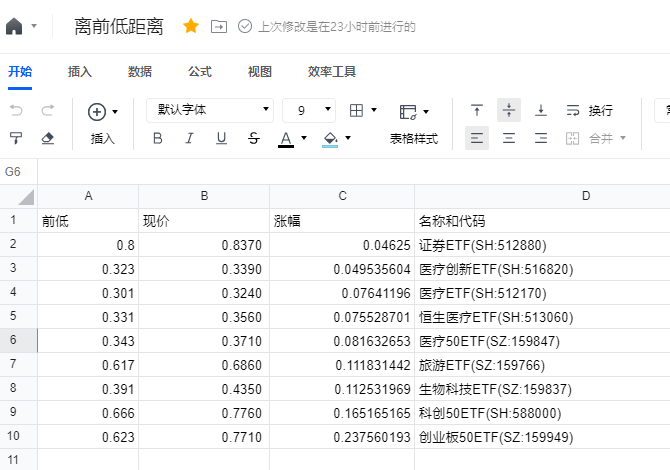Click the table style icon

click(408, 112)
